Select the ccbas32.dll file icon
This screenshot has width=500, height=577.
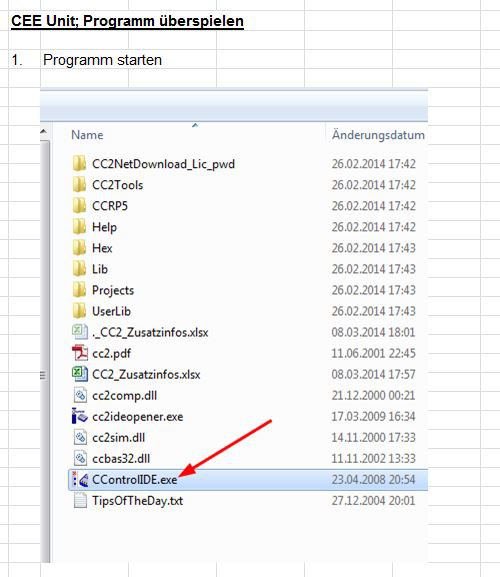point(80,459)
